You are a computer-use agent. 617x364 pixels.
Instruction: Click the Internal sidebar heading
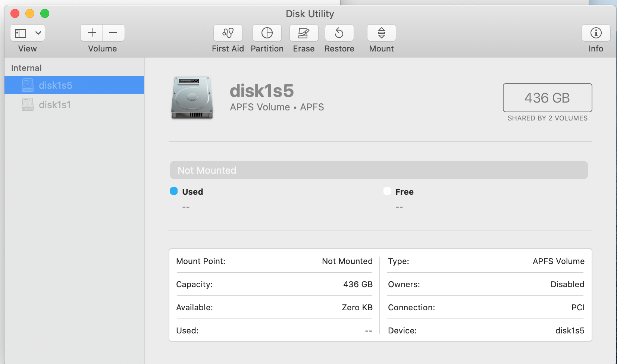(26, 68)
